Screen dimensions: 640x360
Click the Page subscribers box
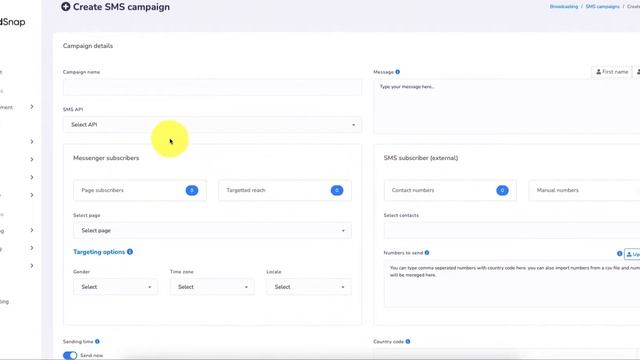tap(140, 190)
